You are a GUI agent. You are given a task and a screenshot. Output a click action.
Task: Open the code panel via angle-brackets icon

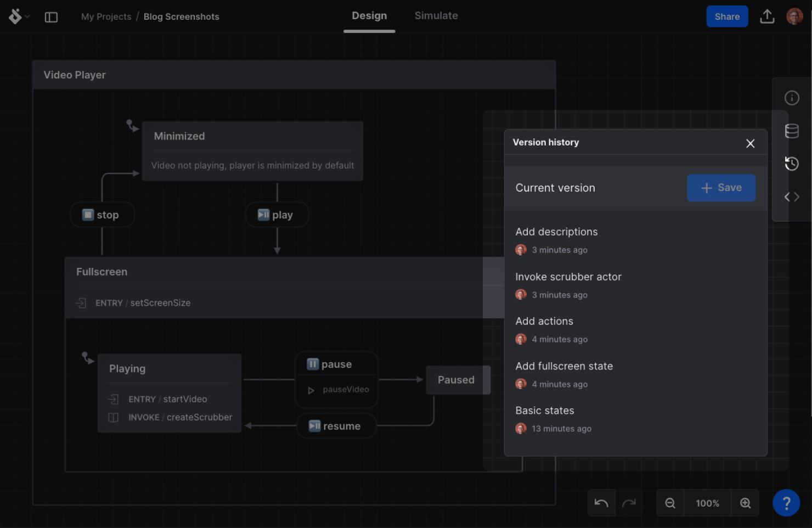(x=791, y=196)
